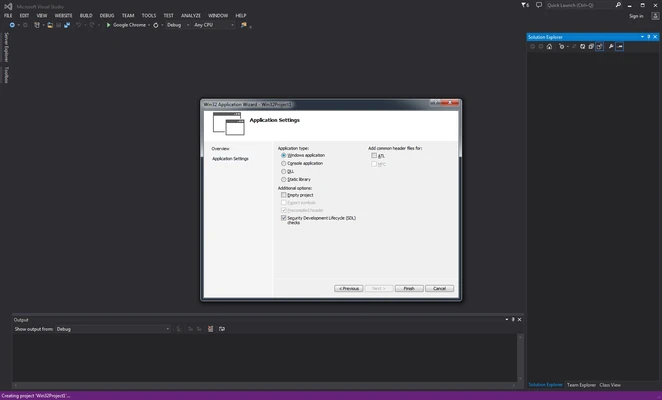
Task: Click the Quick Launch magnifier icon
Action: tap(618, 5)
